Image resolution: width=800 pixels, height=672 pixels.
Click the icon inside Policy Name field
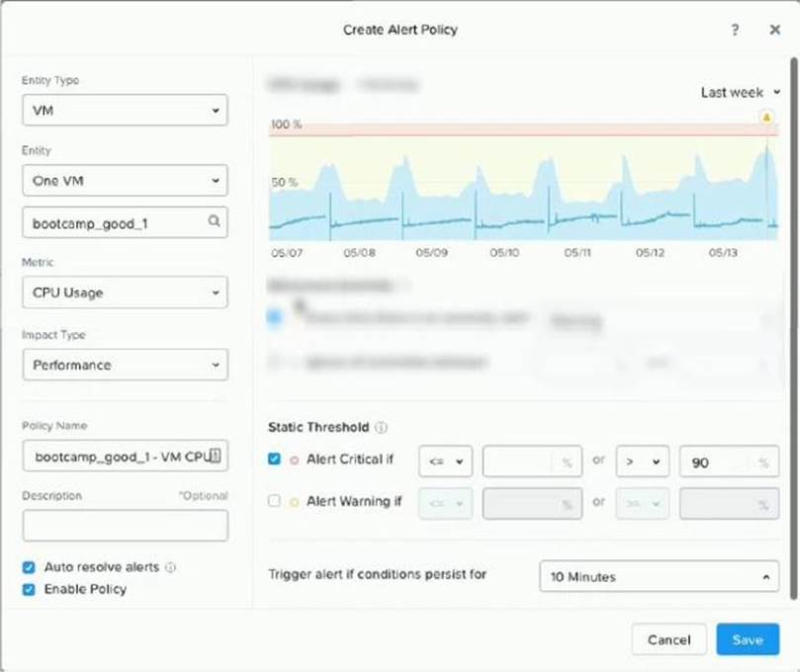point(218,456)
